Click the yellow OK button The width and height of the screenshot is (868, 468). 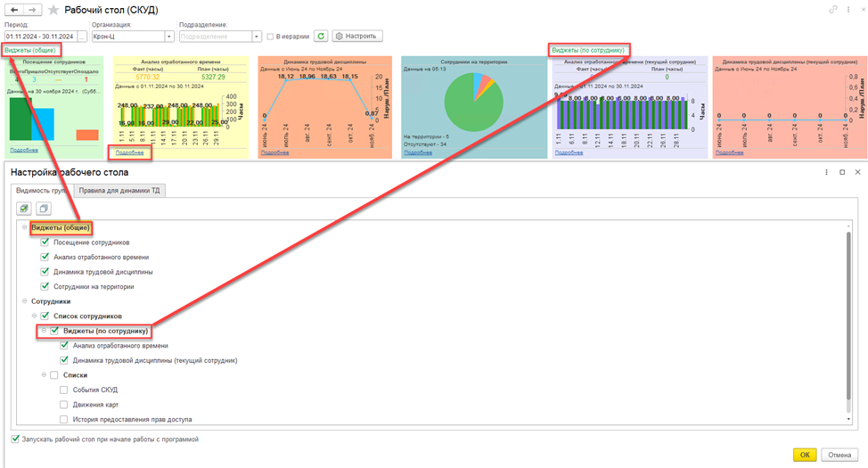(804, 455)
